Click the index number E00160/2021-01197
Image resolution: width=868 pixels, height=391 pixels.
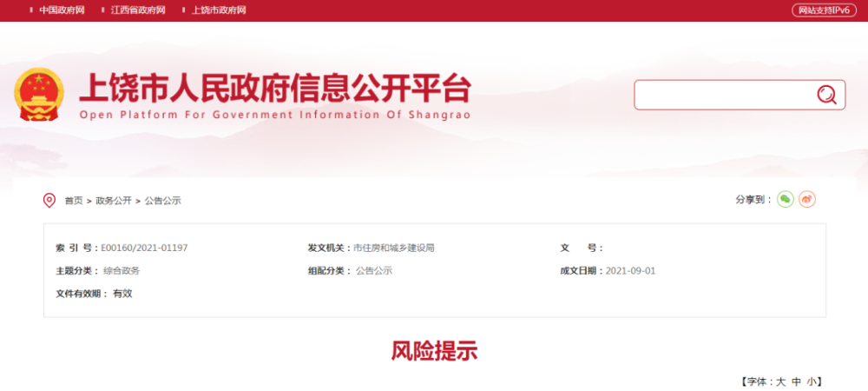(144, 248)
